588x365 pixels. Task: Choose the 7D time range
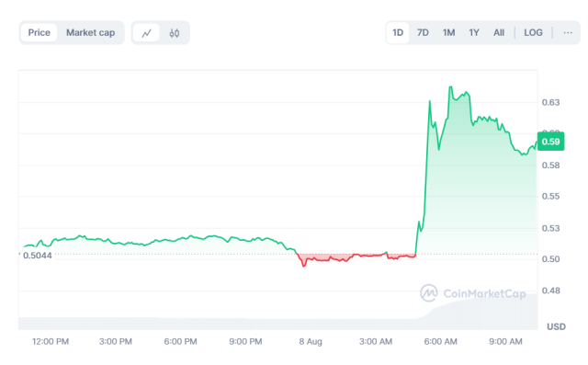[x=423, y=32]
